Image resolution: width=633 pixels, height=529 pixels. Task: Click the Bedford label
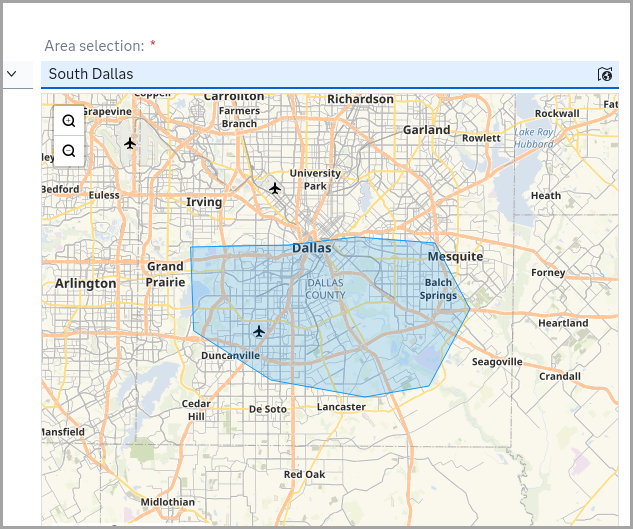(x=61, y=189)
